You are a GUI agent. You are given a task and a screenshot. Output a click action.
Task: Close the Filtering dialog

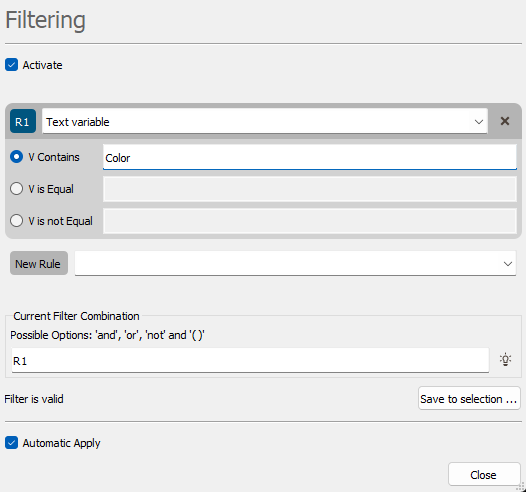click(x=484, y=475)
